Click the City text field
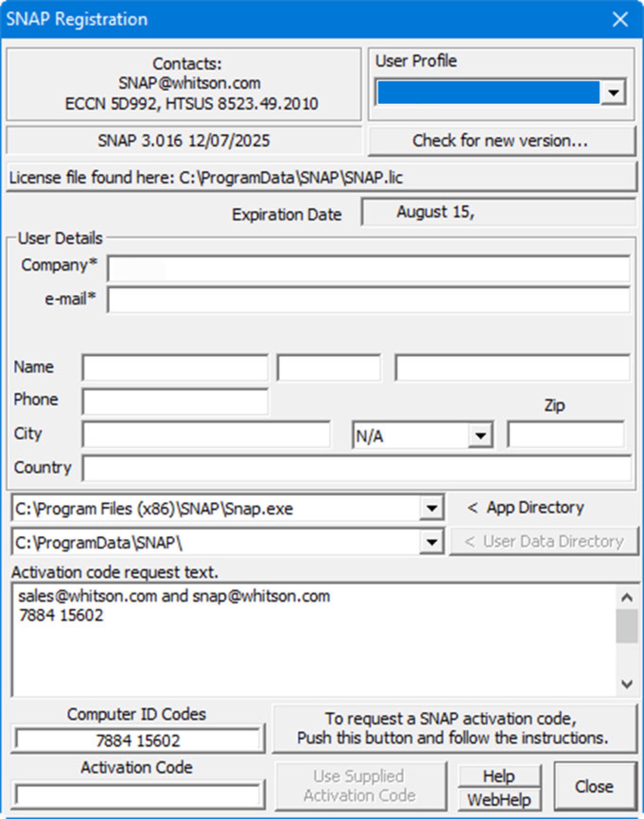The height and width of the screenshot is (819, 644). pos(206,435)
